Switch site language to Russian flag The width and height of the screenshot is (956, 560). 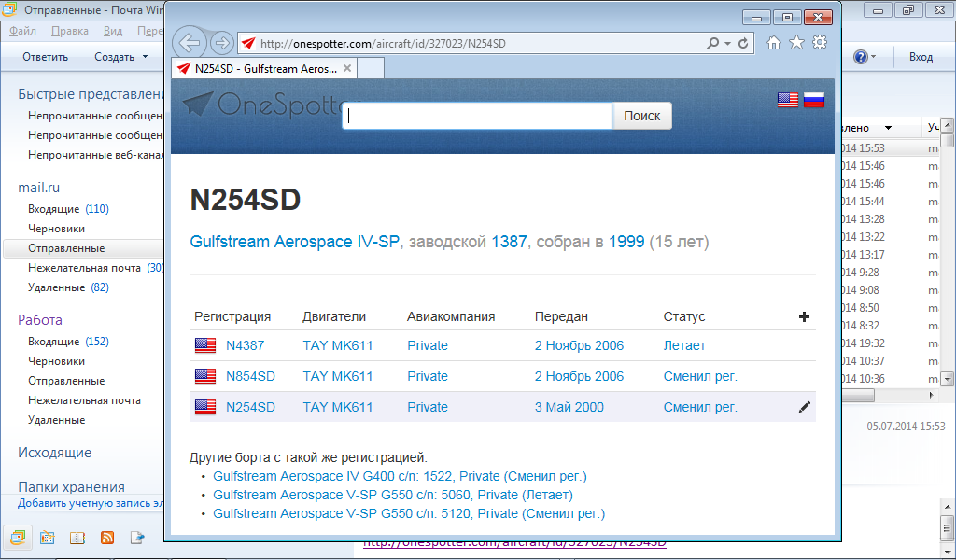814,100
